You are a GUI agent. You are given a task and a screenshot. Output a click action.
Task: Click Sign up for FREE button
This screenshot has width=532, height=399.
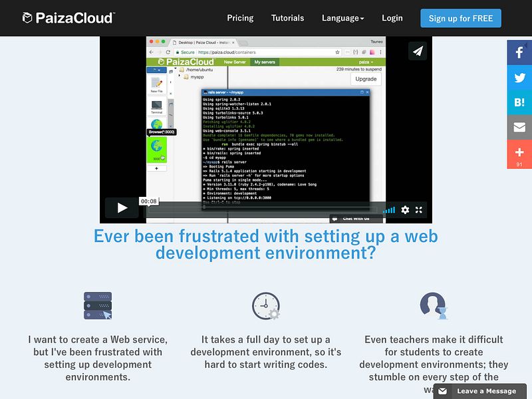[461, 19]
